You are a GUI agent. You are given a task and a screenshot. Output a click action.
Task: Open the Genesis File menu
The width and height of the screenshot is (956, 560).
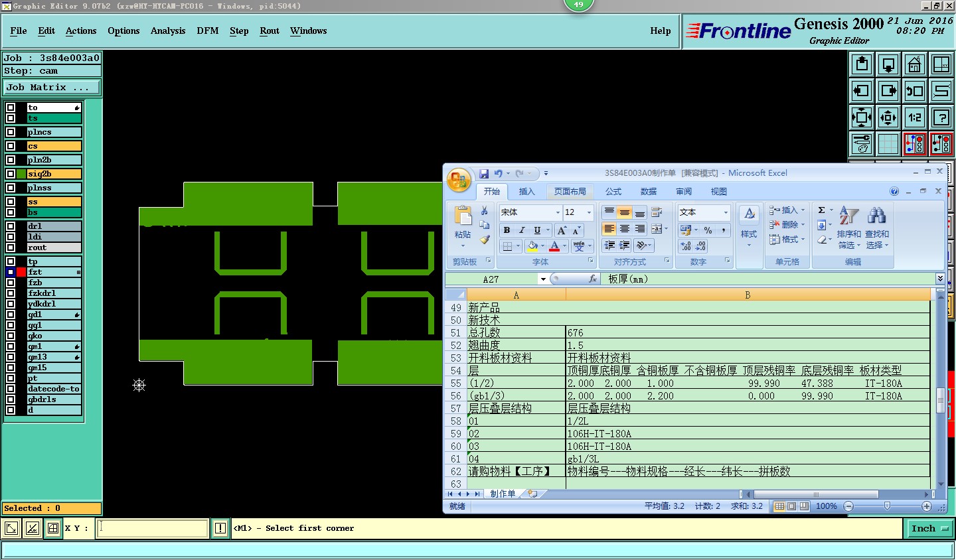(19, 31)
